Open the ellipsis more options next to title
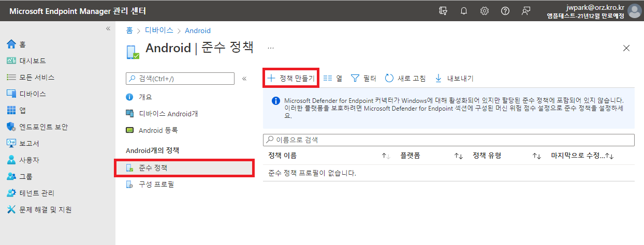 click(270, 47)
